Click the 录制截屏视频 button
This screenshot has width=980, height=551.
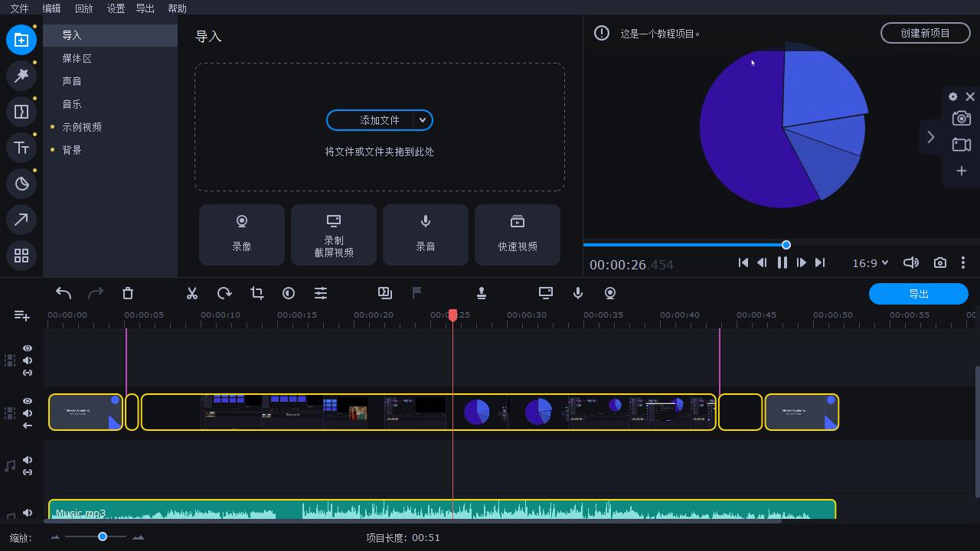(x=334, y=235)
